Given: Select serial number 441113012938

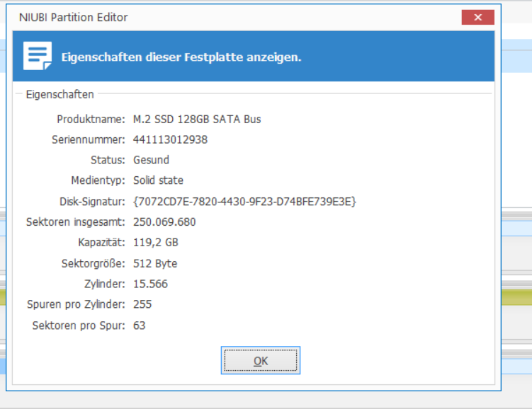Looking at the screenshot, I should (170, 139).
